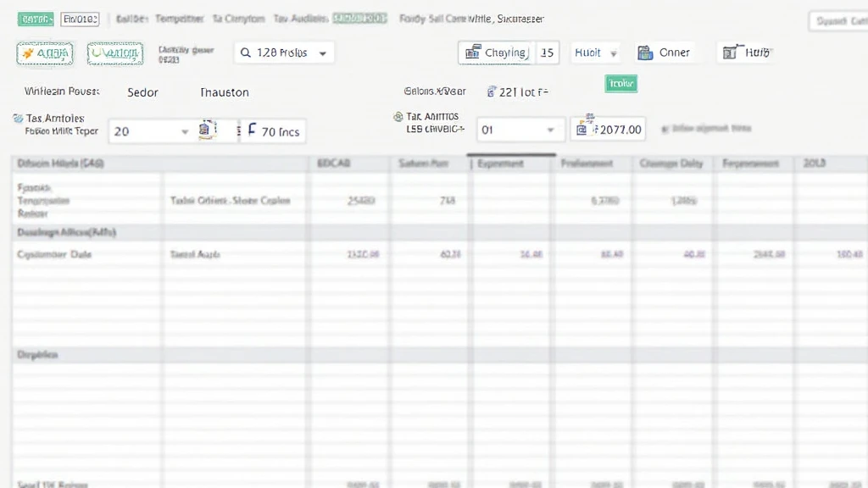The width and height of the screenshot is (868, 488).
Task: Click the small icon next to the 20 dropdown
Action: (206, 130)
